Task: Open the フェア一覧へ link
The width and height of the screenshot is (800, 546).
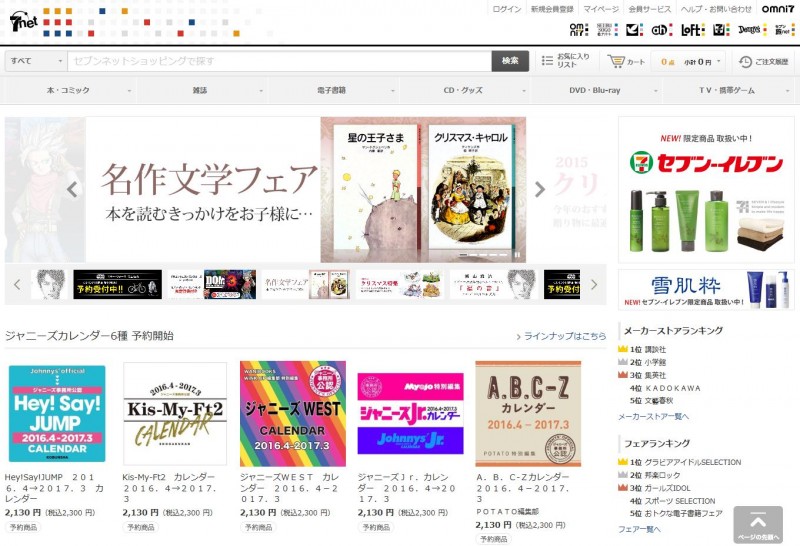Action: click(639, 529)
